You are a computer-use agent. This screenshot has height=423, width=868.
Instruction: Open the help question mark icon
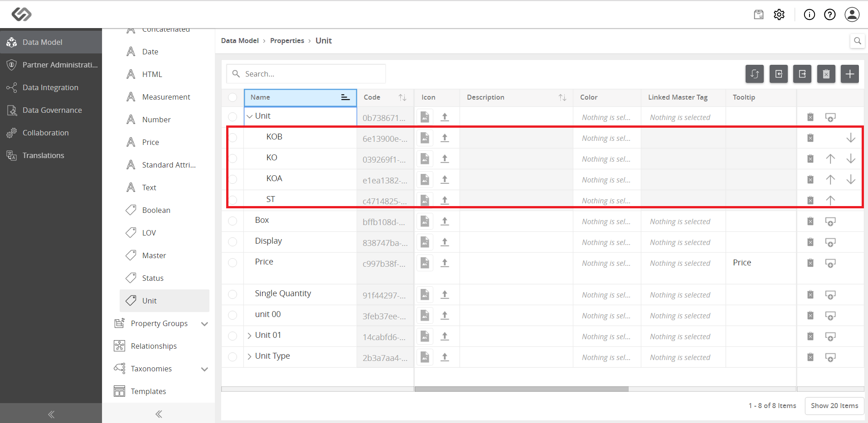pos(829,14)
